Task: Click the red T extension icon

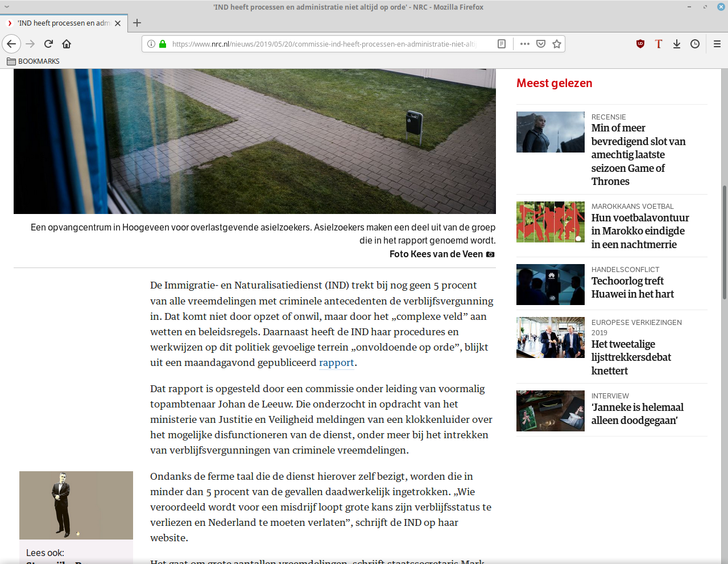Action: 659,44
